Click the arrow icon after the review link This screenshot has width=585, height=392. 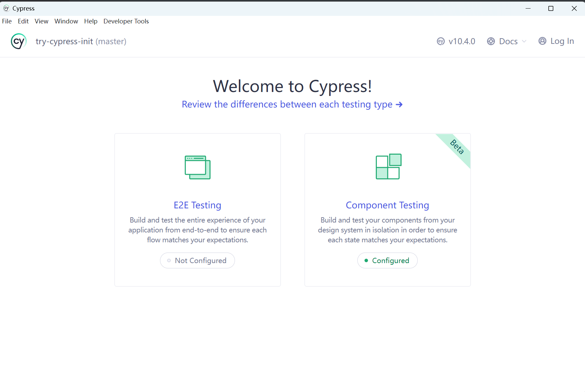click(x=399, y=105)
